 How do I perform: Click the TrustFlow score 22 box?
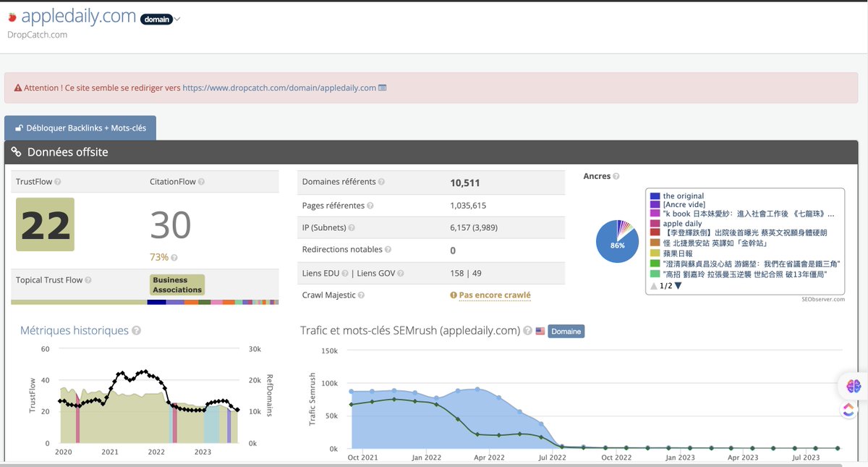click(45, 224)
